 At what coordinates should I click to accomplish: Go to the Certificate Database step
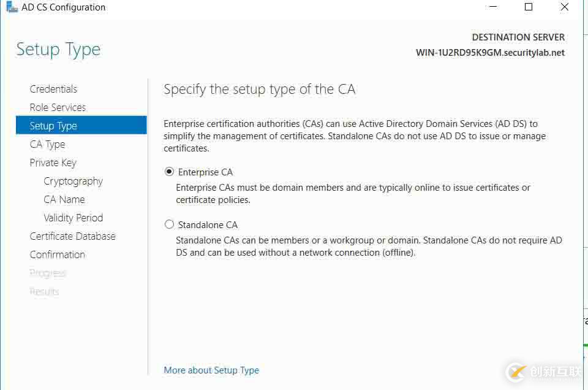coord(72,236)
